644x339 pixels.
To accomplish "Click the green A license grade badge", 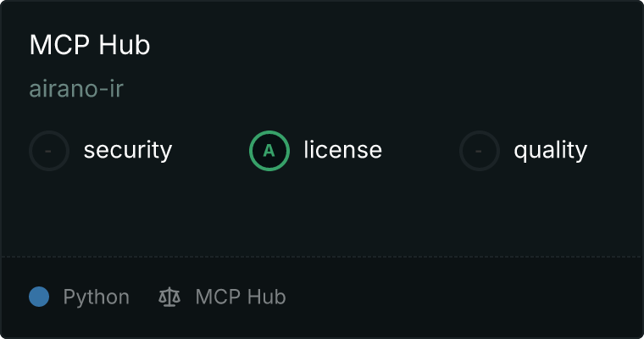I will (x=269, y=151).
